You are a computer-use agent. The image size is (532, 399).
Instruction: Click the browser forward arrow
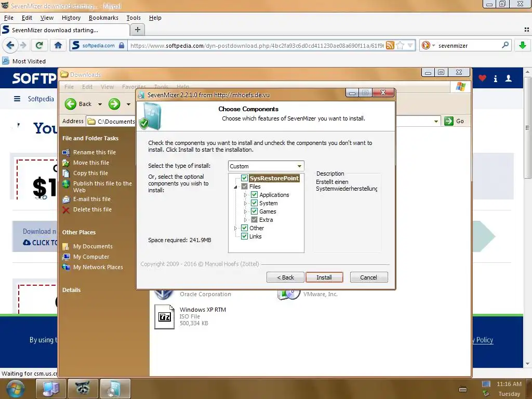tap(23, 45)
